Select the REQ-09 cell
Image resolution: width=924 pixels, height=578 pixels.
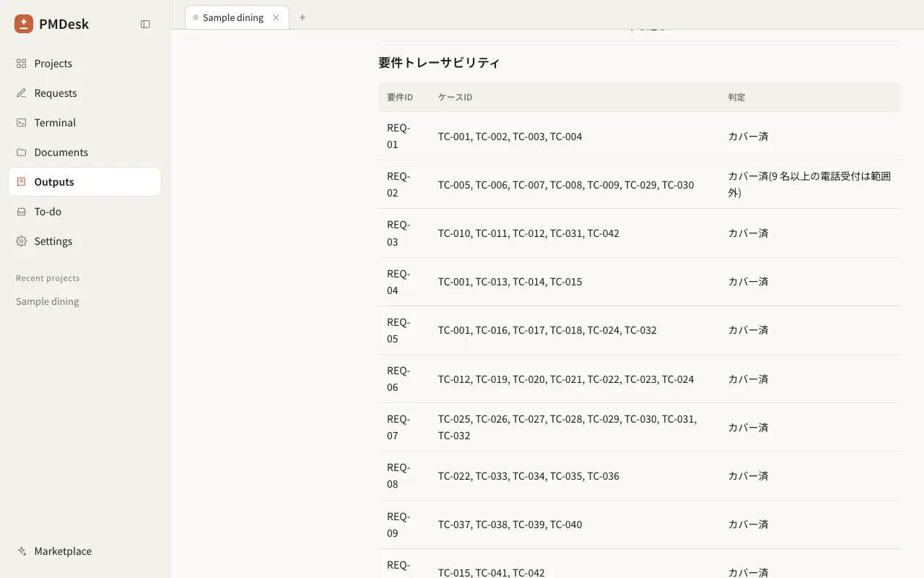click(398, 525)
